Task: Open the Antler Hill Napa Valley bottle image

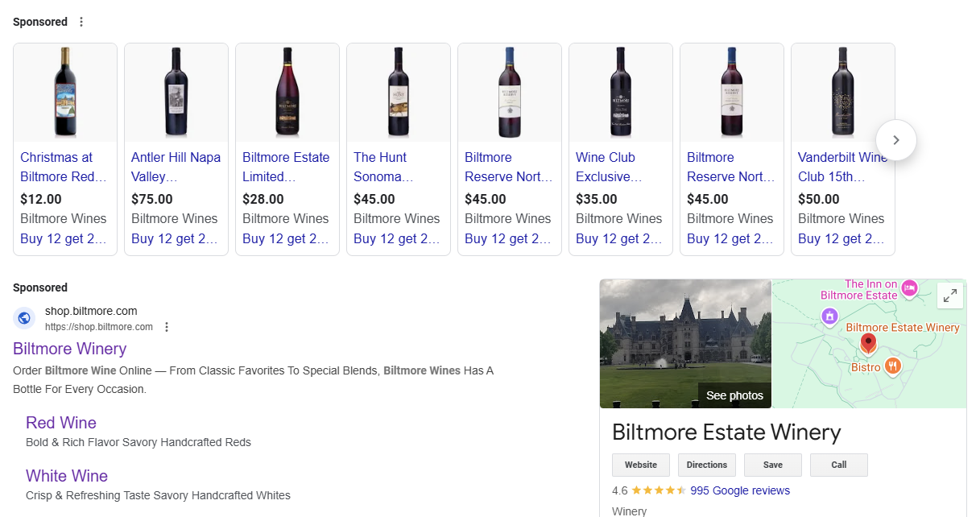Action: point(176,93)
